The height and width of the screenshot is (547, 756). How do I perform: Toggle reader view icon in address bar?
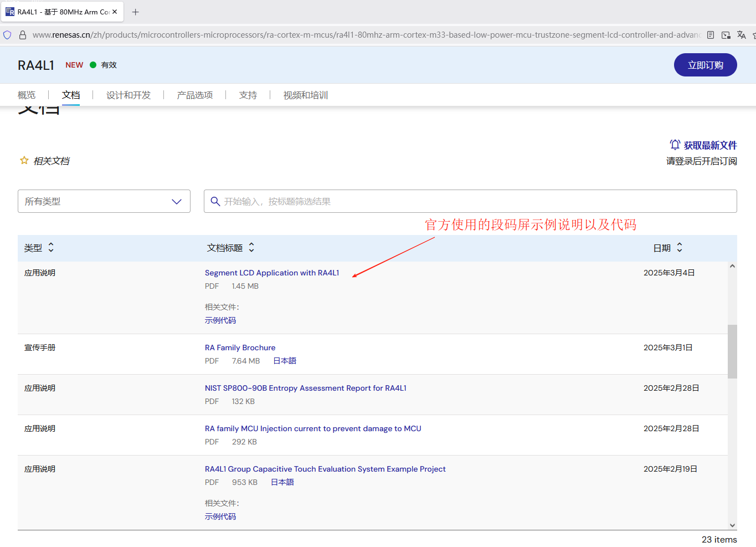click(711, 35)
